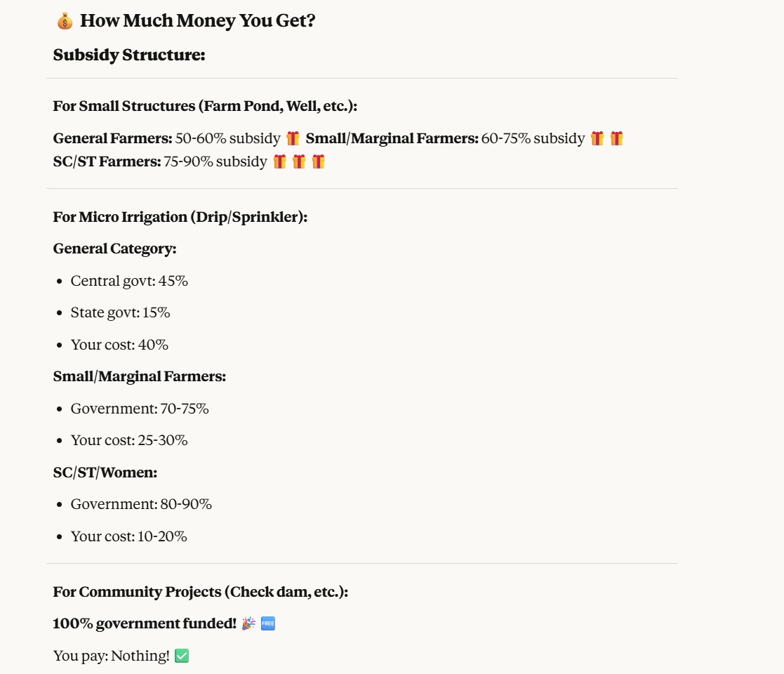The height and width of the screenshot is (674, 784).
Task: Click the first gift icon after SC/ST Farmers subsidy
Action: coord(279,161)
